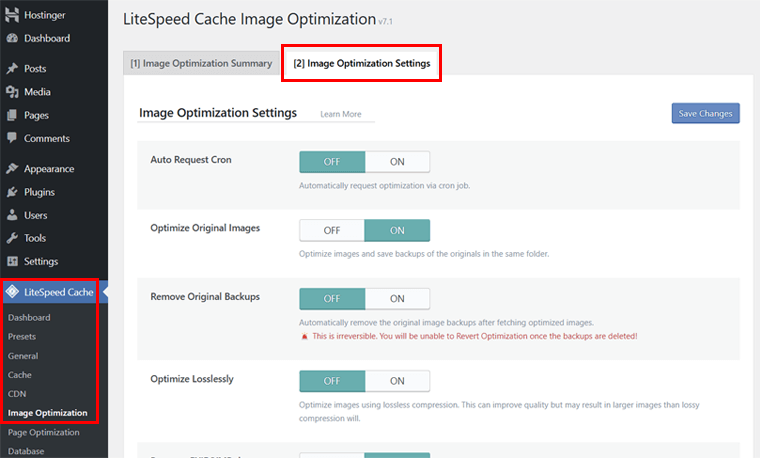
Task: Open the CDN submenu item
Action: [x=17, y=394]
